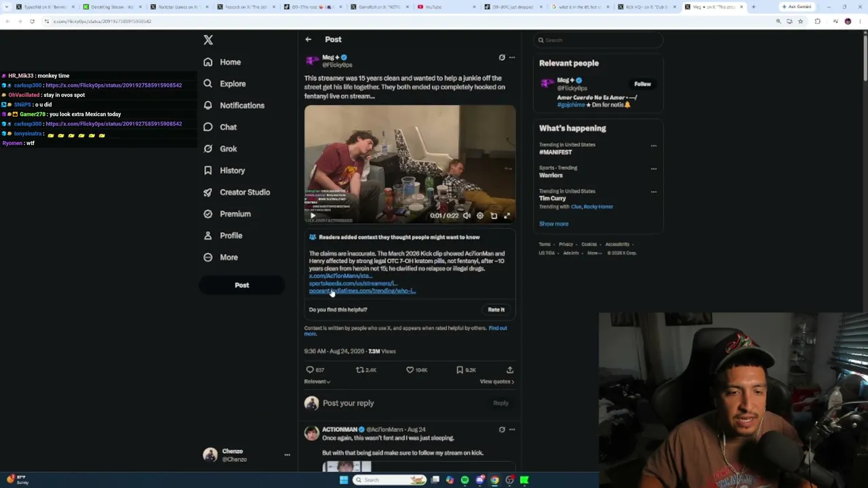Image resolution: width=868 pixels, height=488 pixels.
Task: Enter fullscreen on the video
Action: [x=507, y=216]
